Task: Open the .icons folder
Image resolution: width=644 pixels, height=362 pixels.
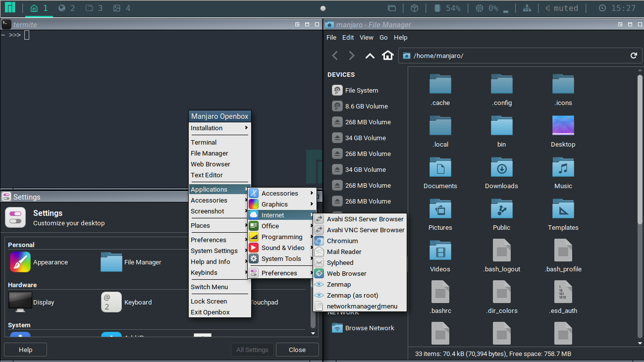Action: pyautogui.click(x=563, y=90)
